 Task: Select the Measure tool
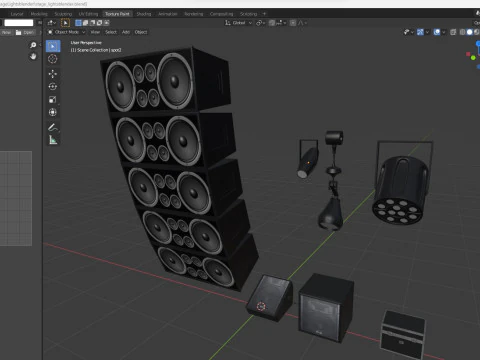[53, 140]
